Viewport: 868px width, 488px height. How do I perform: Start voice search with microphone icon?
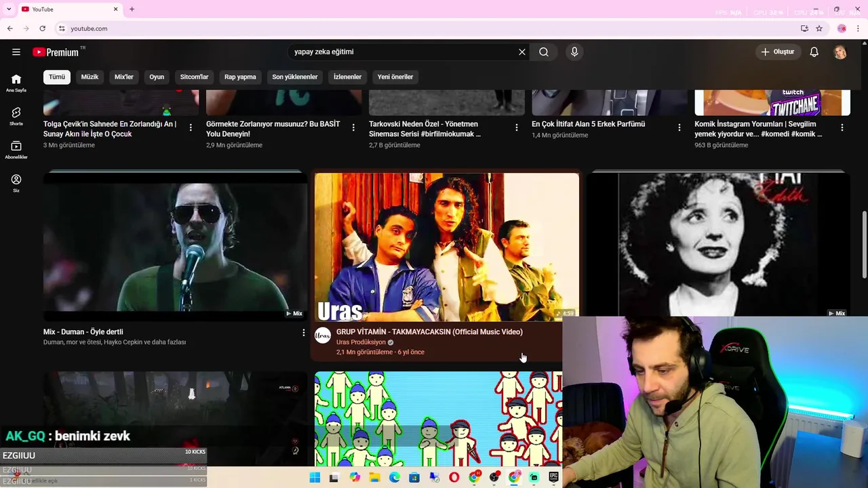pos(574,52)
